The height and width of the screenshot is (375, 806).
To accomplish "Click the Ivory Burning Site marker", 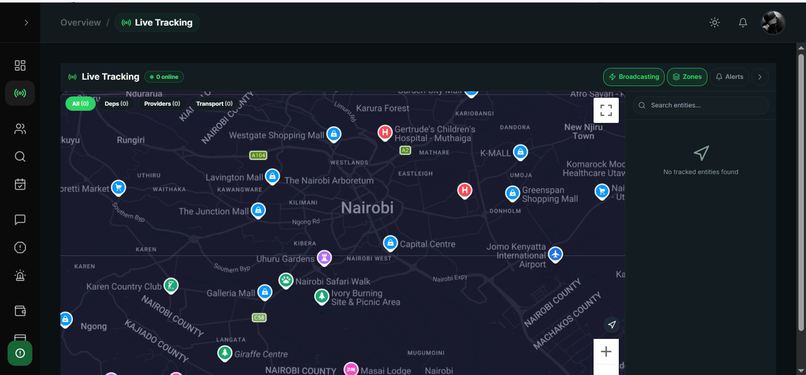I will pyautogui.click(x=322, y=296).
